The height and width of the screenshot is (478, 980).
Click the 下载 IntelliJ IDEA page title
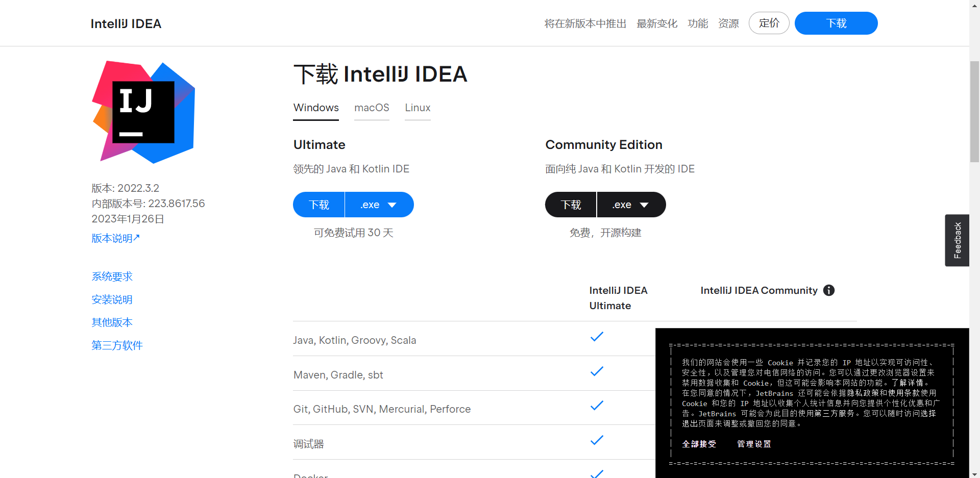(x=380, y=74)
